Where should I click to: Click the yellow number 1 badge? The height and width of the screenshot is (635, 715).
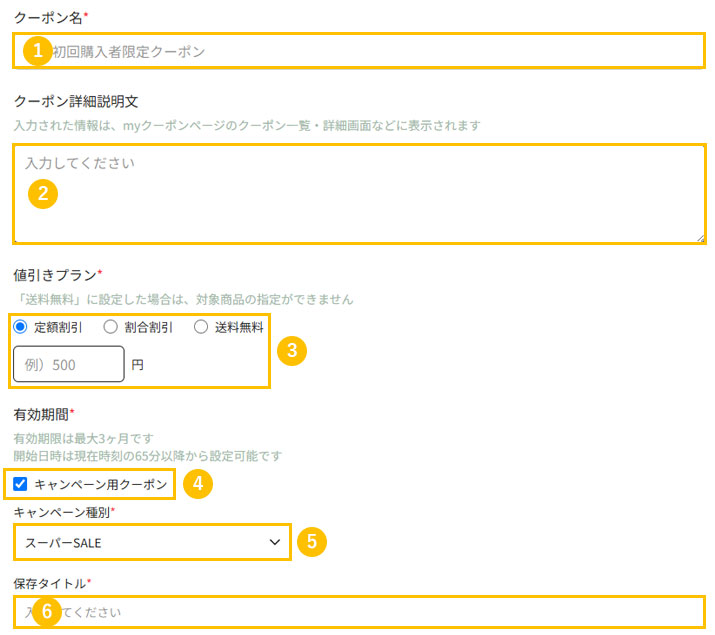coord(37,51)
